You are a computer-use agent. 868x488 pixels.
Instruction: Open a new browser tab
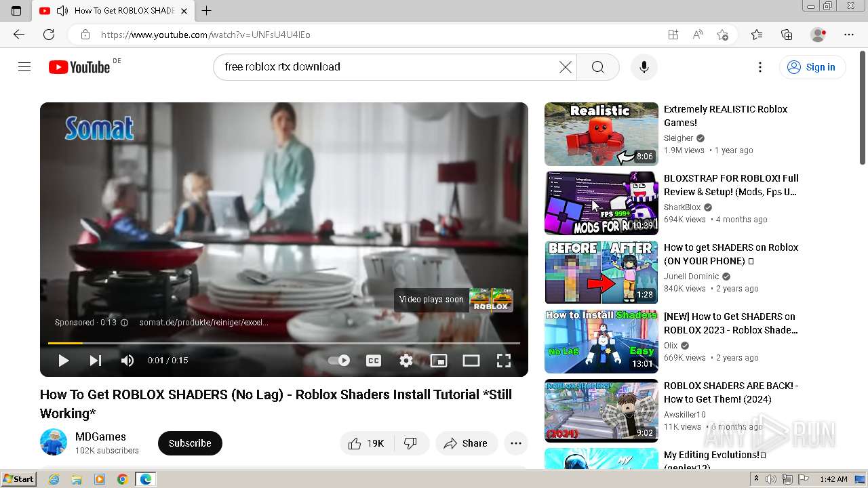click(207, 11)
